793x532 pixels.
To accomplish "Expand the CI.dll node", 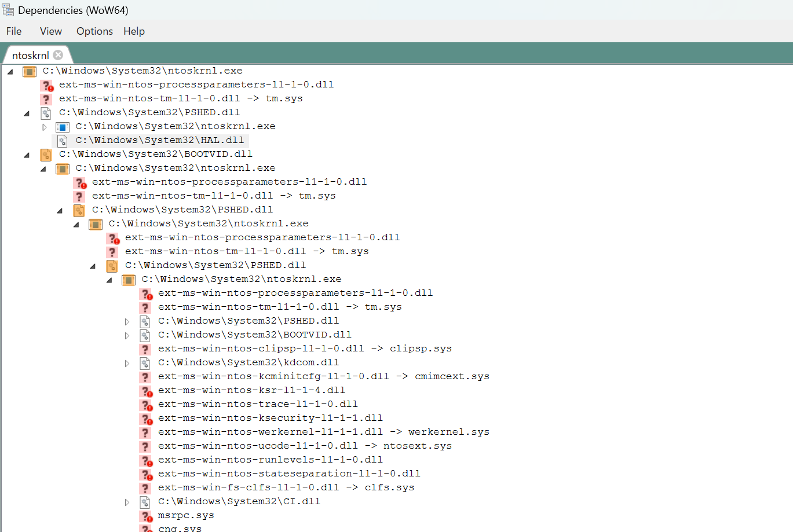I will tap(127, 502).
